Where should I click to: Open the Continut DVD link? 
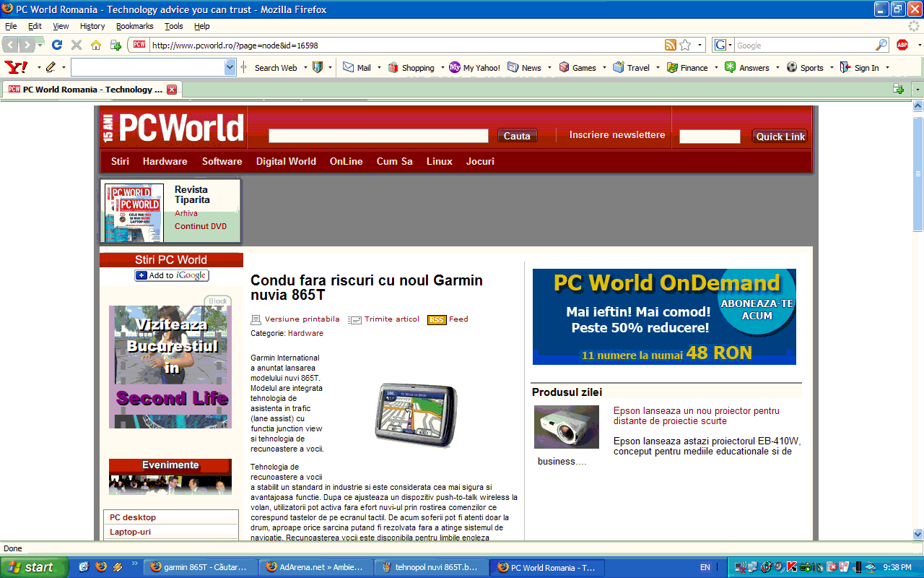pos(201,226)
